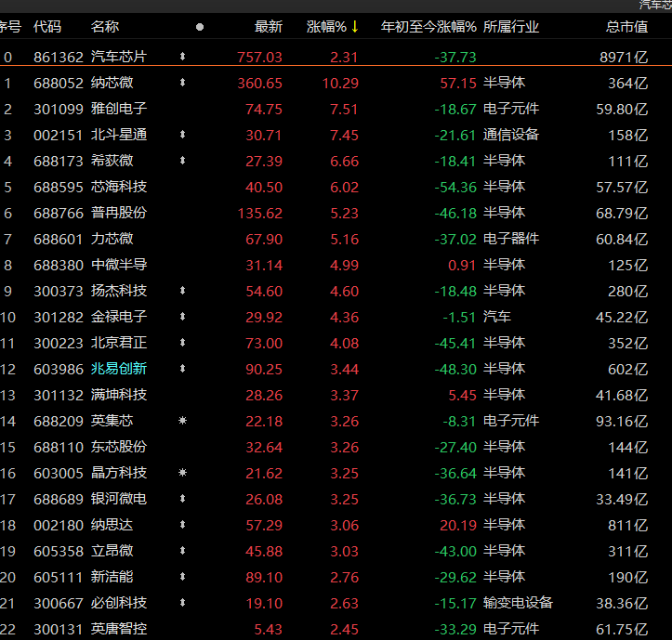
Task: Select stock name 中微半导
Action: [119, 265]
